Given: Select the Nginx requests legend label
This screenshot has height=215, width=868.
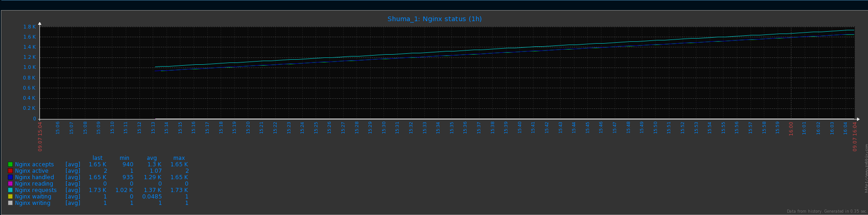Looking at the screenshot, I should tap(36, 190).
